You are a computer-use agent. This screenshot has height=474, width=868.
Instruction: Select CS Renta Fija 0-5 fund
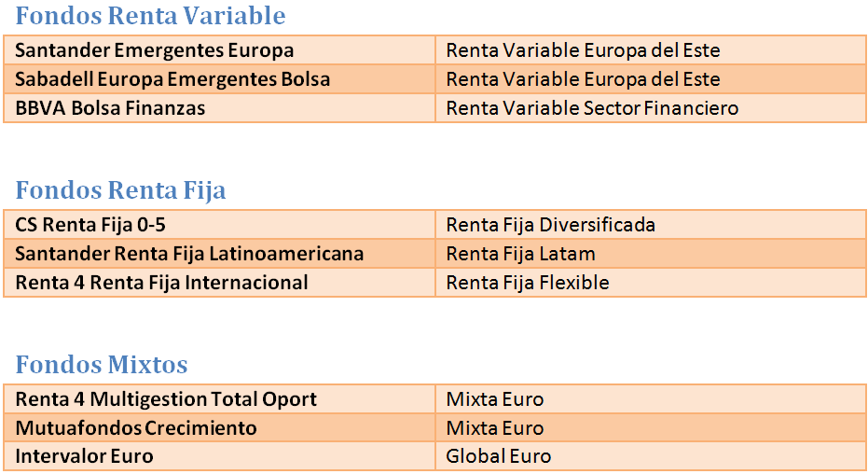pos(90,225)
